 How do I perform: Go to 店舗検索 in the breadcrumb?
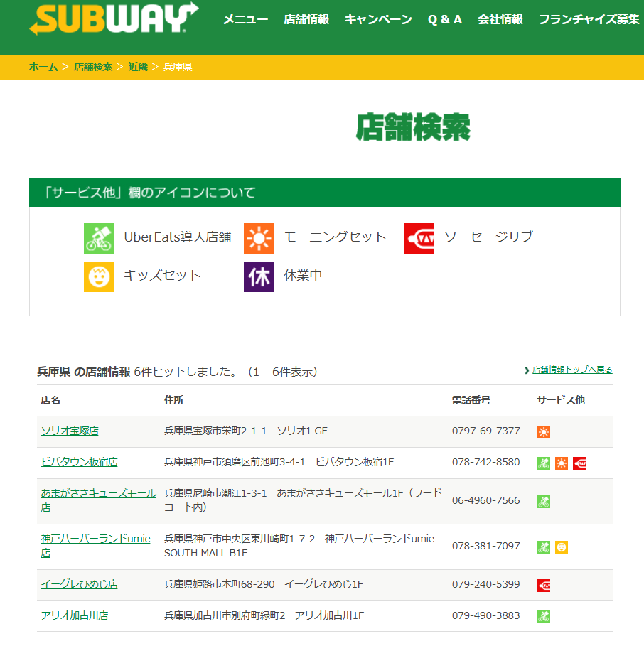coord(93,67)
